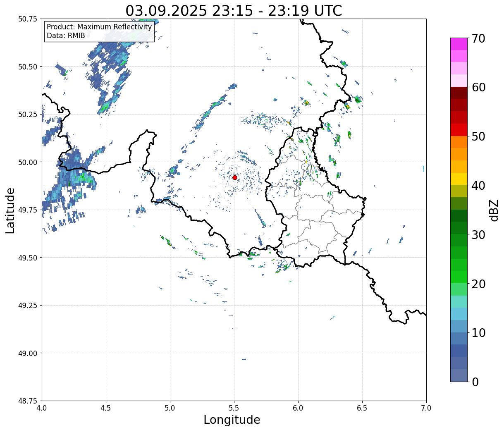
Task: Click colorbar tick label 20
Action: coord(478,284)
